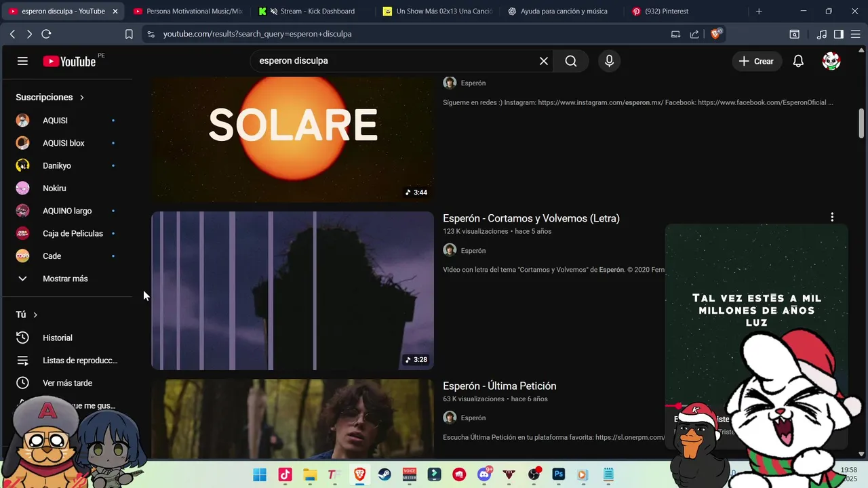Play Última Petición thumbnail
The image size is (868, 488).
[292, 419]
